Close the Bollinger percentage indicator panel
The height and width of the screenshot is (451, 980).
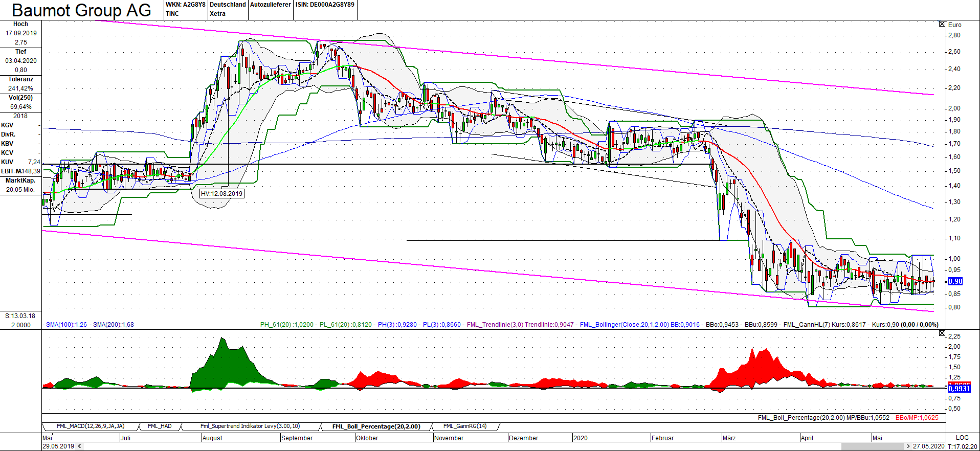coord(942,333)
